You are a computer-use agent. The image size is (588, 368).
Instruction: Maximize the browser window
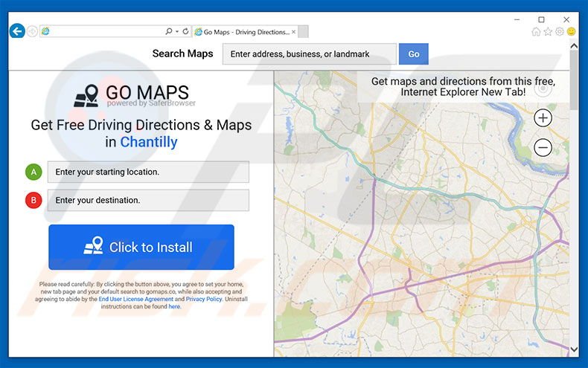tap(541, 19)
